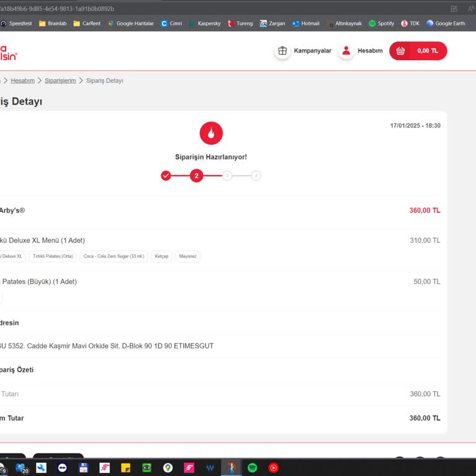
Task: Click the delivery address text with ETIMESGUT
Action: [107, 346]
